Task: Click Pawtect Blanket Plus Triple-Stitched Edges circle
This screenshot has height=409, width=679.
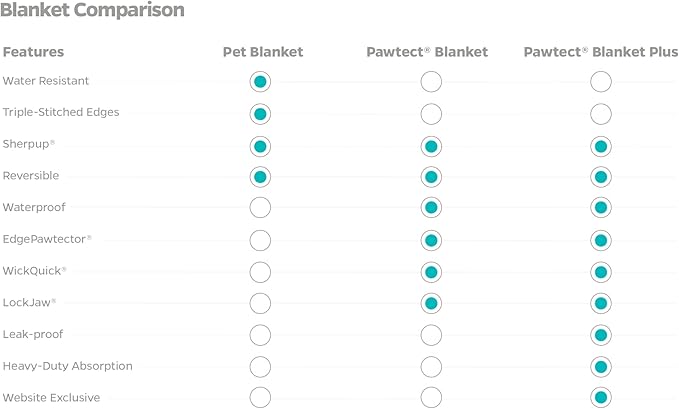Action: pos(601,114)
